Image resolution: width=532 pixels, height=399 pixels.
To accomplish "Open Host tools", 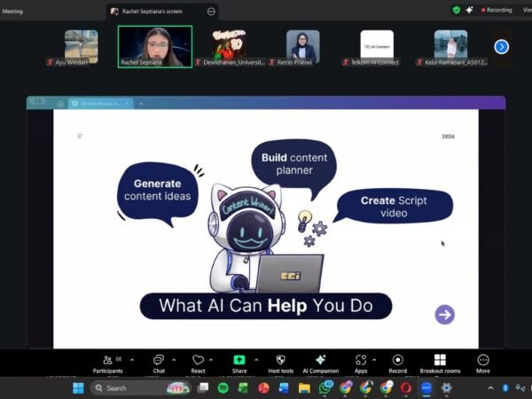I will pos(280,364).
